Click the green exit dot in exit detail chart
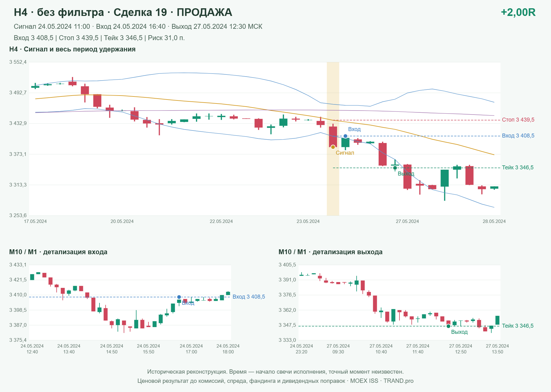The image size is (551, 392). coord(448,326)
